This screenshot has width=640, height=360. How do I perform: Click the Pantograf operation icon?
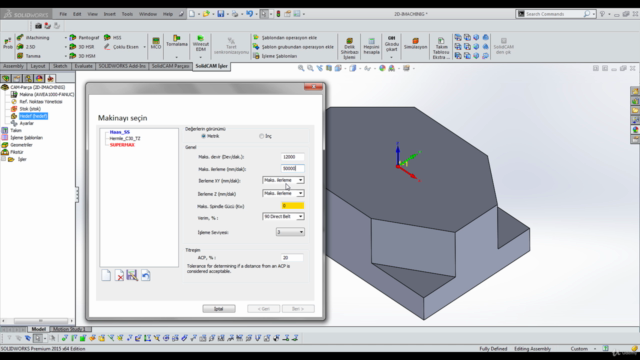tap(73, 38)
